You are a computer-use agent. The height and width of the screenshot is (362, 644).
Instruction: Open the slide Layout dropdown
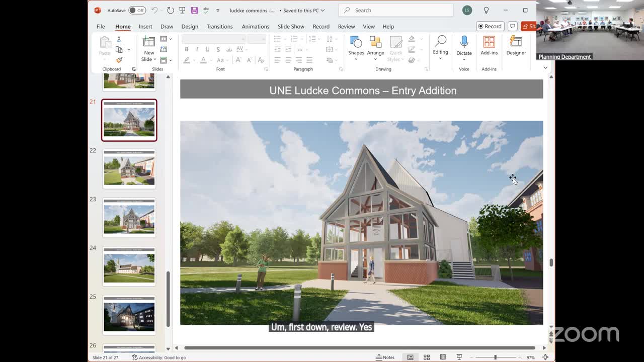[166, 39]
